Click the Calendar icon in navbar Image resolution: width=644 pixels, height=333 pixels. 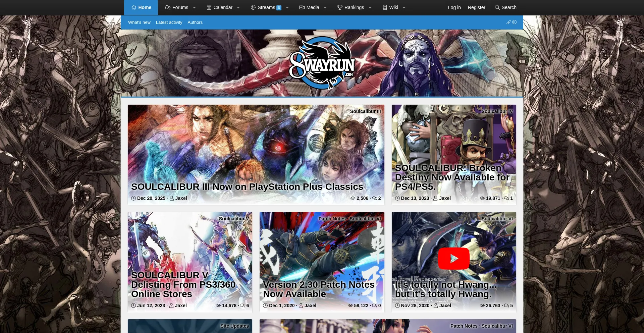[209, 7]
